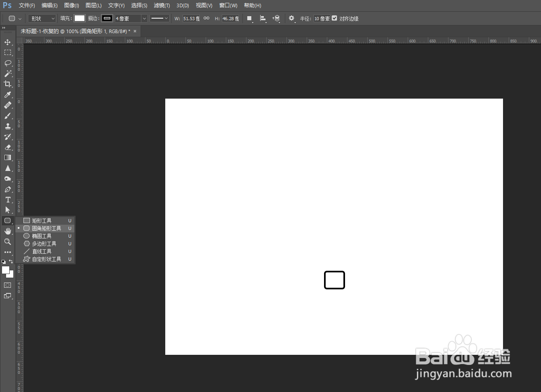Select the Type (T) tool
This screenshot has width=541, height=392.
(x=8, y=200)
